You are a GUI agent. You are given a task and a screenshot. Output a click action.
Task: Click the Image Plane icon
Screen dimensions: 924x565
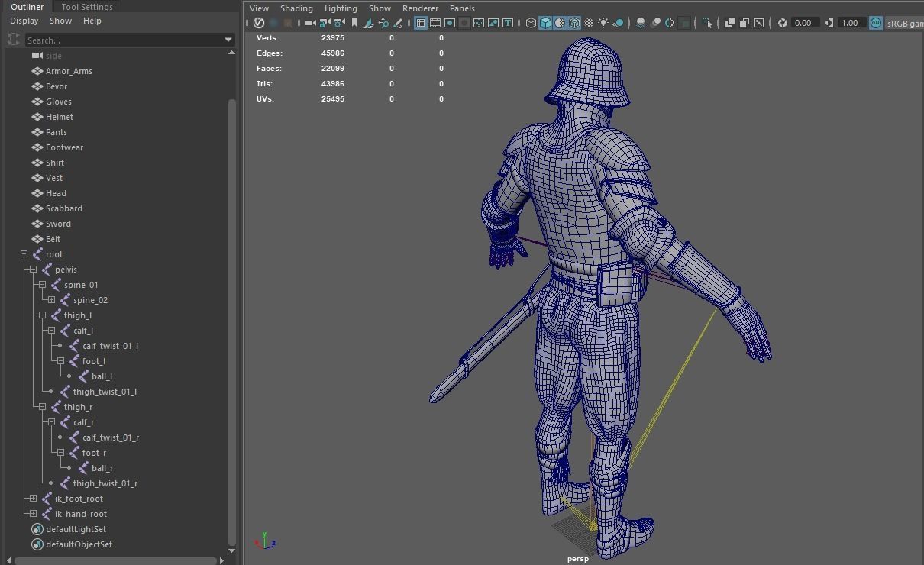368,23
